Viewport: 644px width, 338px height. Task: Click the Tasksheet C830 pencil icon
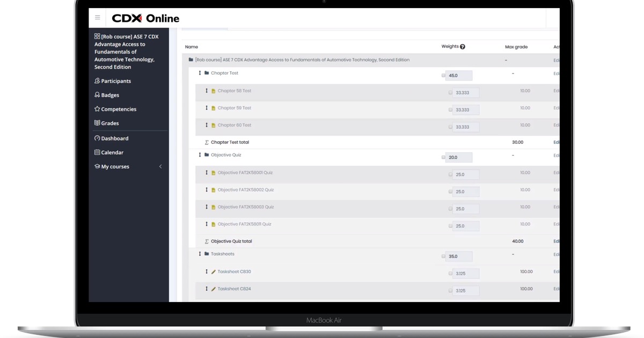214,272
